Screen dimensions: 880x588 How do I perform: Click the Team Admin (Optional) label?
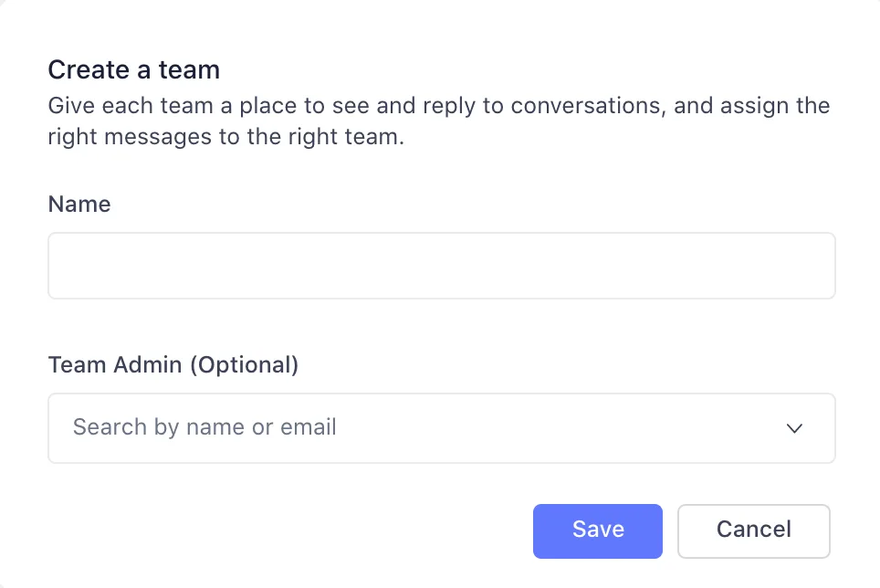coord(173,364)
